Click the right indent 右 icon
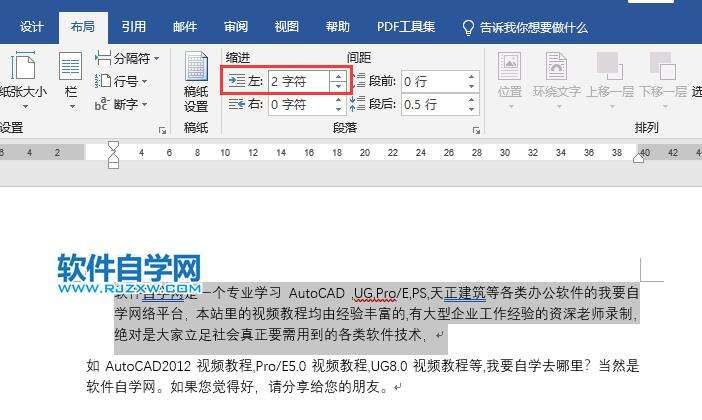The image size is (702, 420). 236,104
